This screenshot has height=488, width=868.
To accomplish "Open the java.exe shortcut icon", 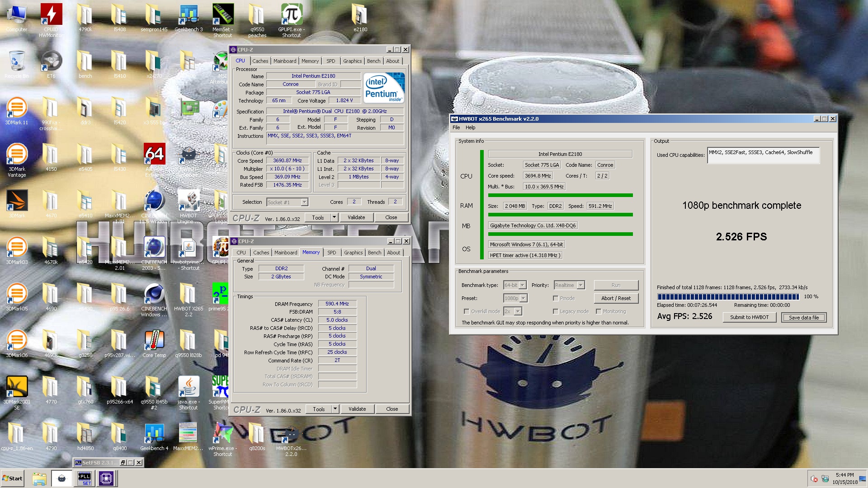I will (x=189, y=393).
